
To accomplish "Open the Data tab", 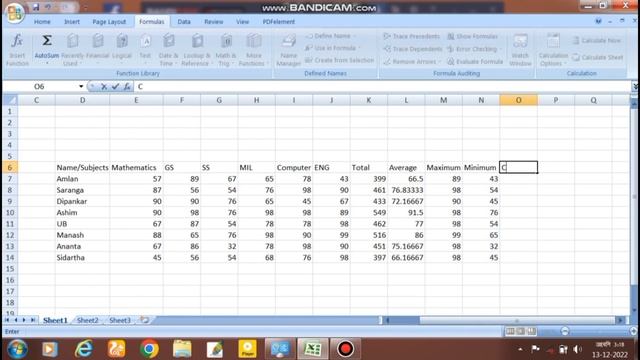I will 184,22.
